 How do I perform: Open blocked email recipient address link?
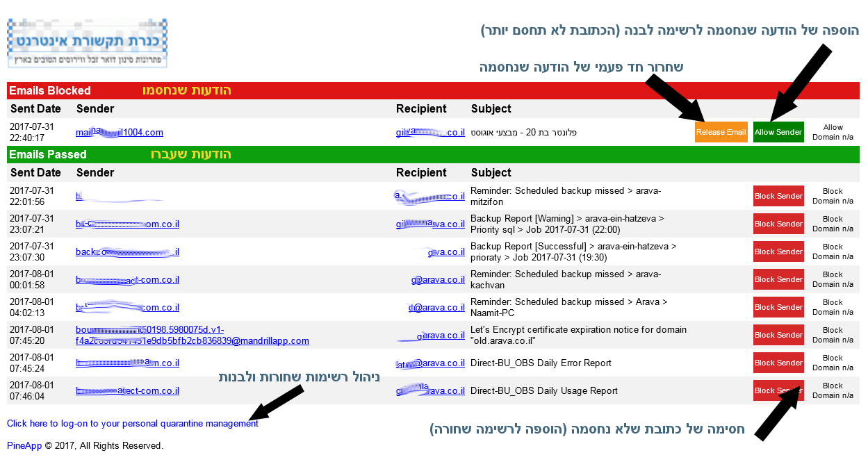tap(430, 132)
